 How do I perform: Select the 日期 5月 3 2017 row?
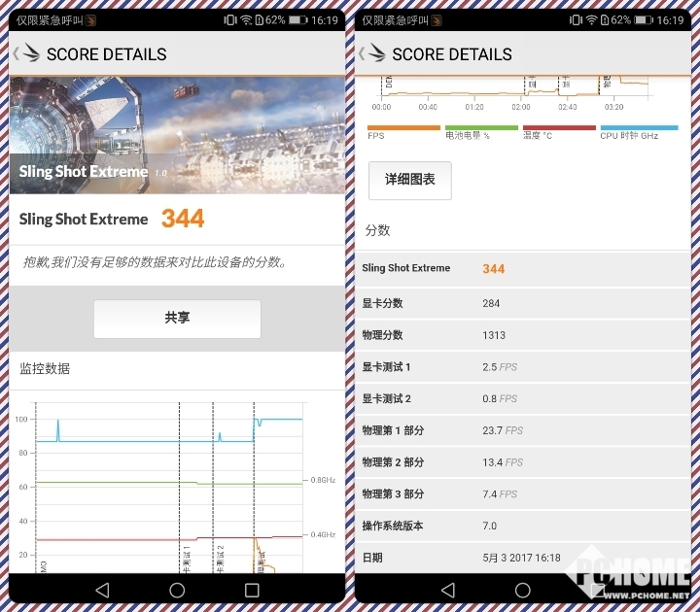pyautogui.click(x=523, y=558)
